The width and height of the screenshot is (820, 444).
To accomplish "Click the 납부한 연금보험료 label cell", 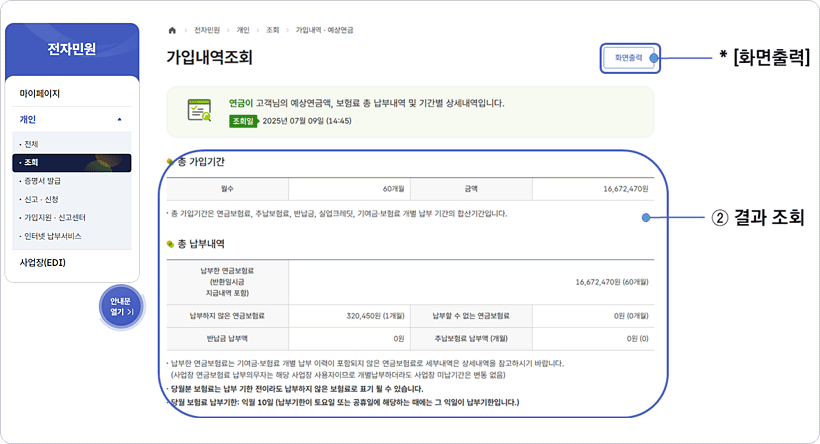I will point(227,282).
